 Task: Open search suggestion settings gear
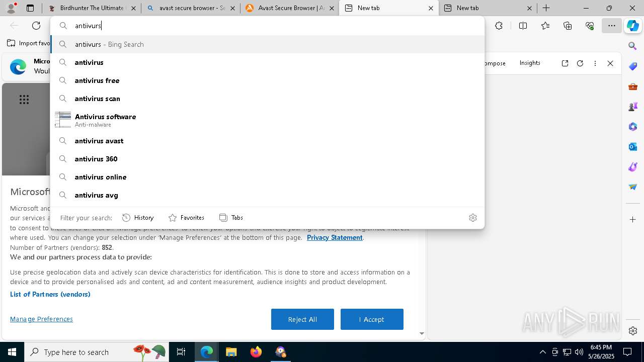pos(473,218)
